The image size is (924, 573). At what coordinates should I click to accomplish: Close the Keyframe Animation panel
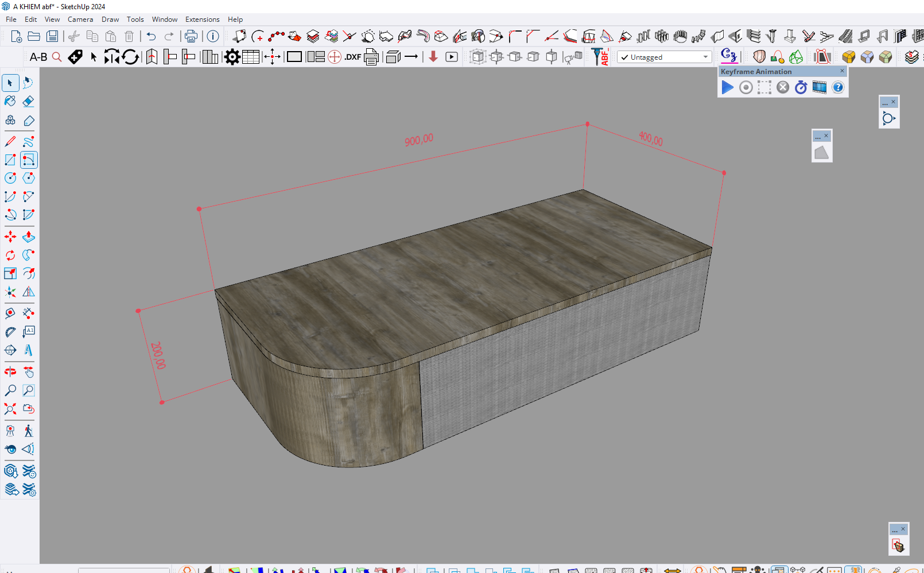842,71
